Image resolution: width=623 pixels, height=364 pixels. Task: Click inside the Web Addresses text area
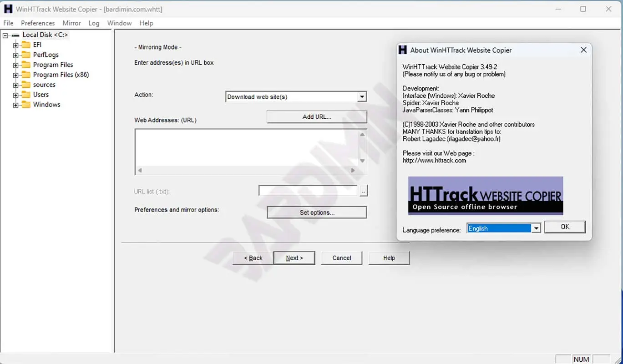pos(246,148)
